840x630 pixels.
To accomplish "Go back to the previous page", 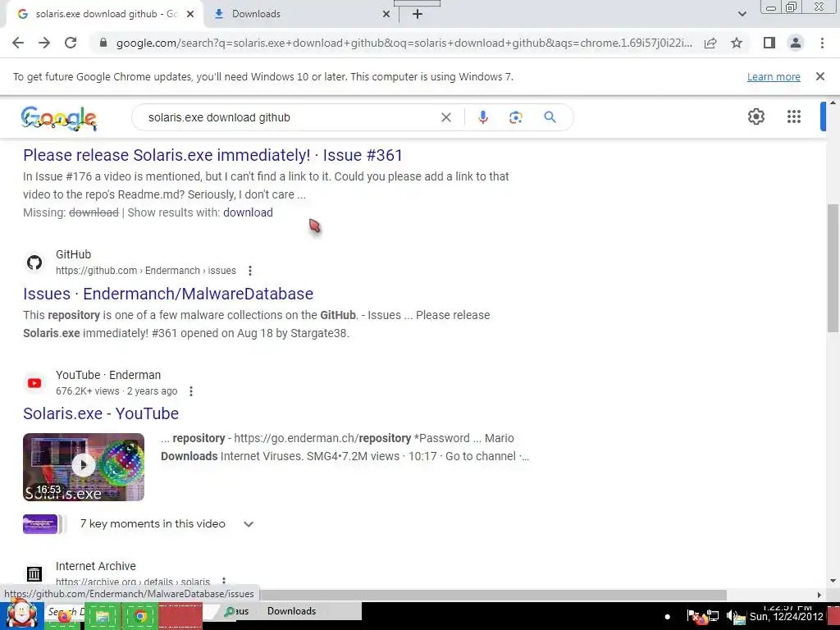I will tap(18, 43).
